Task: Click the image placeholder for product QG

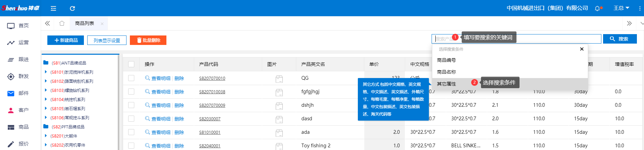Action: (x=279, y=79)
